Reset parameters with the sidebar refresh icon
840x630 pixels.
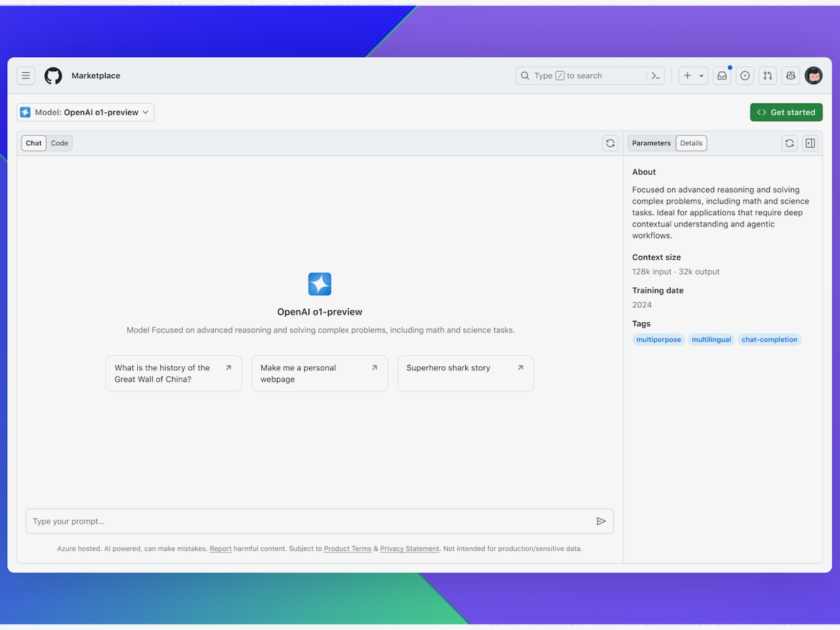pos(789,143)
